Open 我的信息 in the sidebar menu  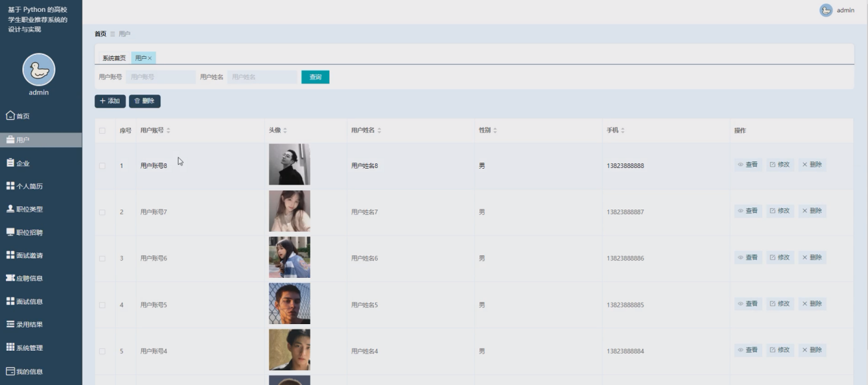[41, 371]
